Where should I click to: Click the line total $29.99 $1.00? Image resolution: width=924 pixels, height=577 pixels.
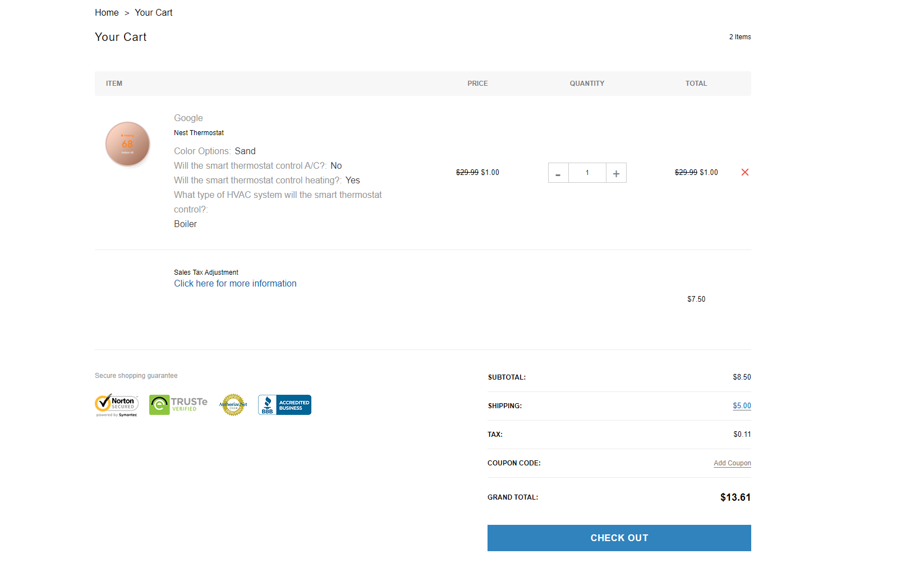coord(696,173)
